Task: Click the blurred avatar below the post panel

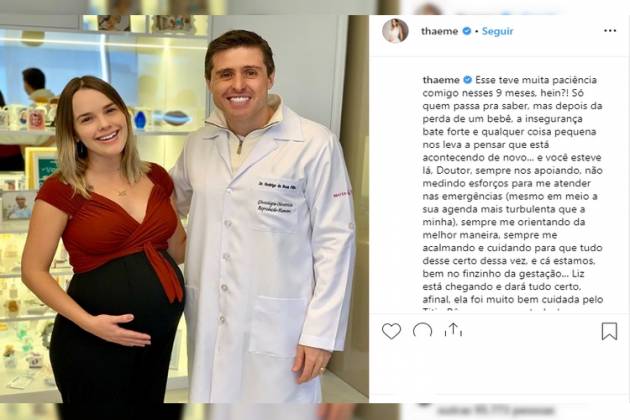Action: point(423,406)
